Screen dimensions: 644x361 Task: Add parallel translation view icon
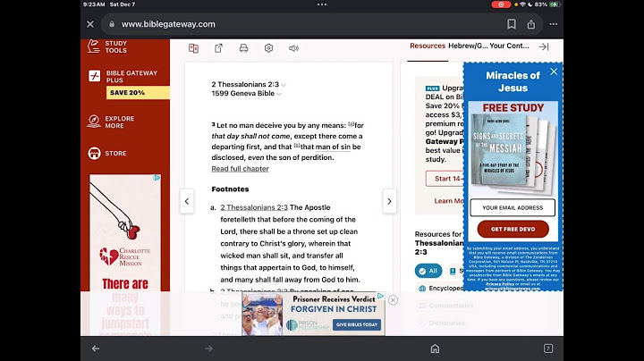pyautogui.click(x=193, y=48)
